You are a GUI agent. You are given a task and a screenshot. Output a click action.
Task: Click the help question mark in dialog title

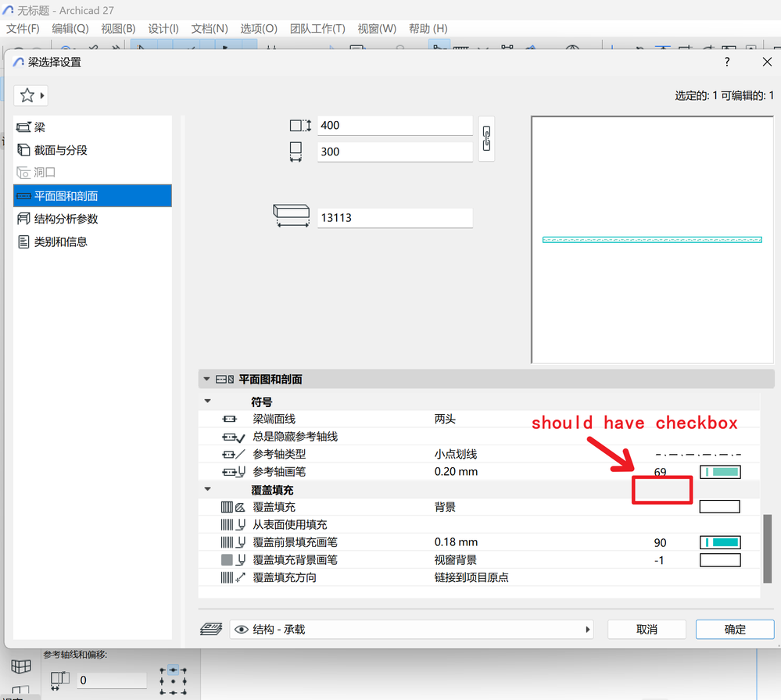(x=727, y=62)
